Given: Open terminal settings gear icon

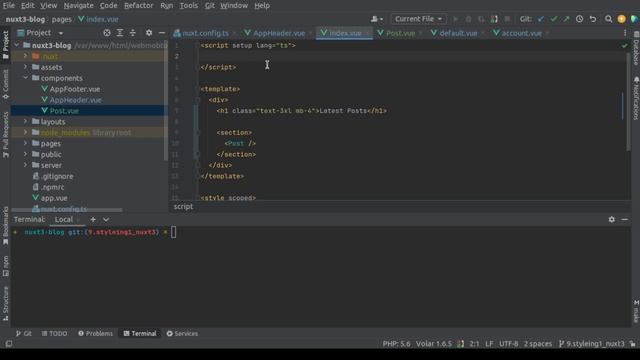Looking at the screenshot, I should pyautogui.click(x=611, y=220).
